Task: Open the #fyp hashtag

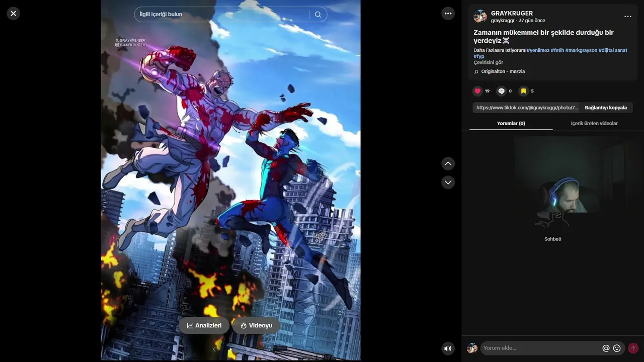Action: pyautogui.click(x=479, y=56)
